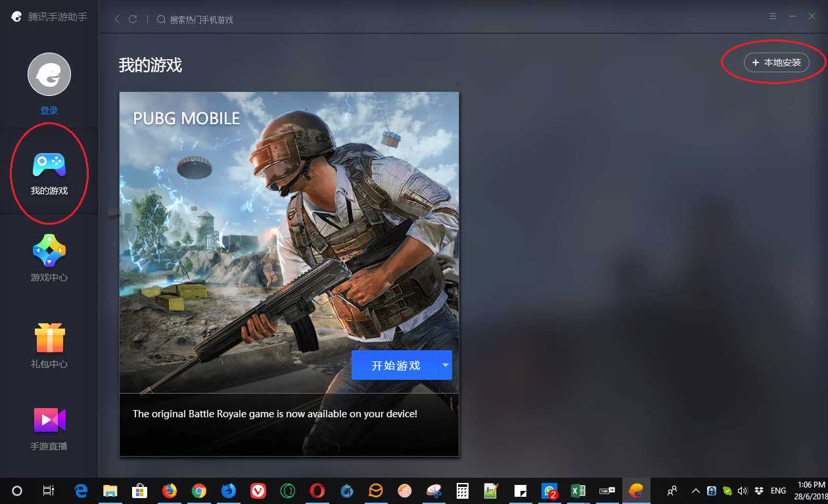This screenshot has height=504, width=828.
Task: Click the back navigation arrow
Action: 116,19
